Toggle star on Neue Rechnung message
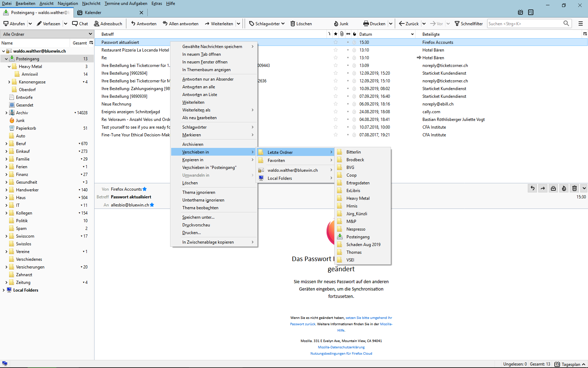 tap(336, 104)
